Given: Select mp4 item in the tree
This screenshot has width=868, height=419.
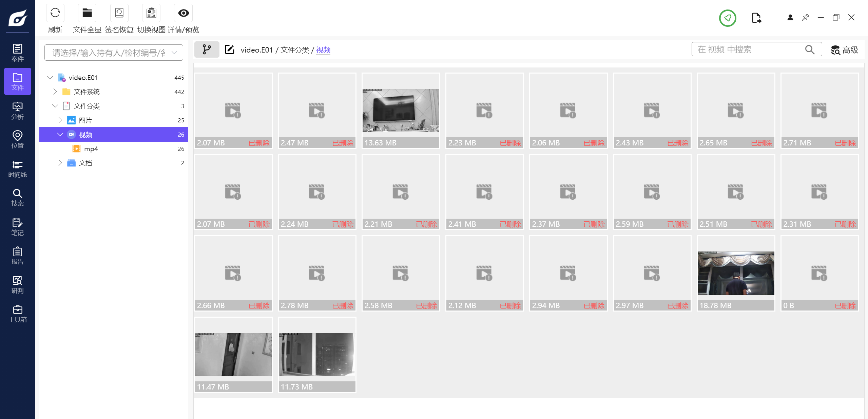Looking at the screenshot, I should [x=91, y=149].
